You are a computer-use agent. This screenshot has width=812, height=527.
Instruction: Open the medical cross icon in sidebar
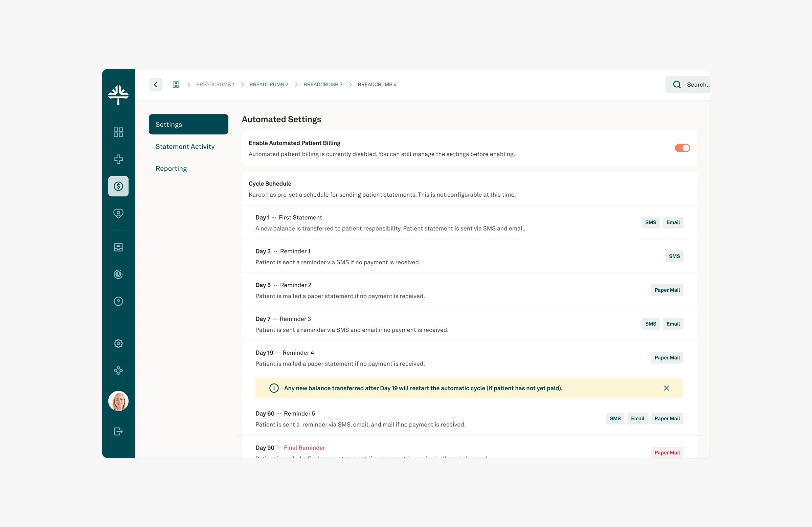[118, 159]
